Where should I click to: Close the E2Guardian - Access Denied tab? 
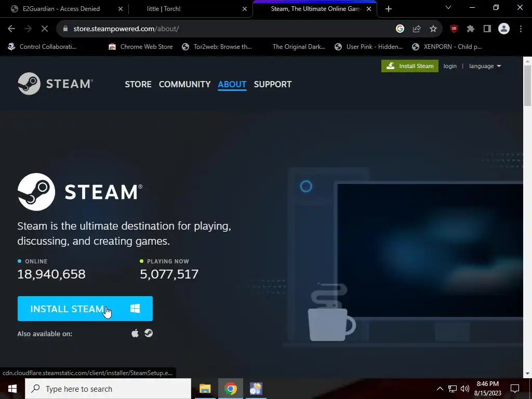tap(121, 9)
